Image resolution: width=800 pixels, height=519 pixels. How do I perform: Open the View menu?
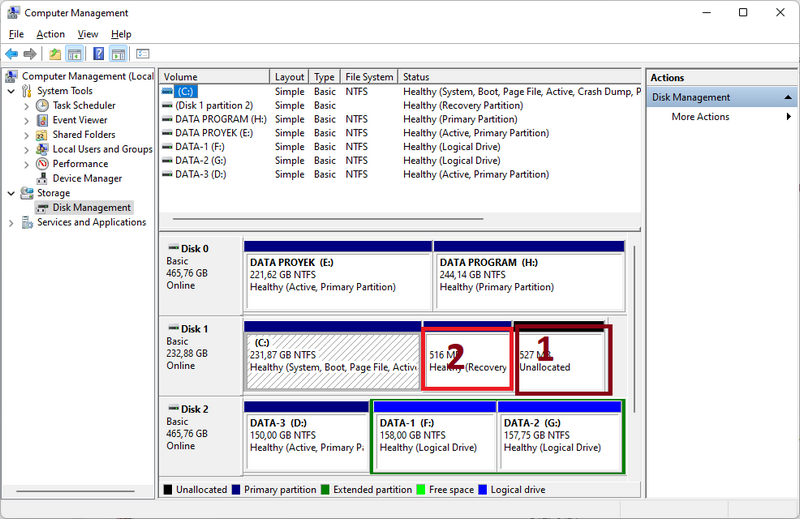88,34
